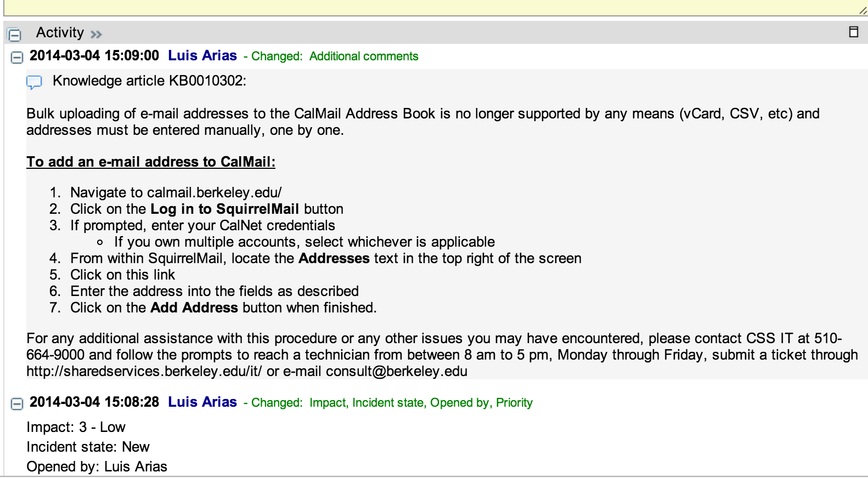Click the 2014-03-04 15:09:00 timestamp
The width and height of the screenshot is (868, 478).
94,55
